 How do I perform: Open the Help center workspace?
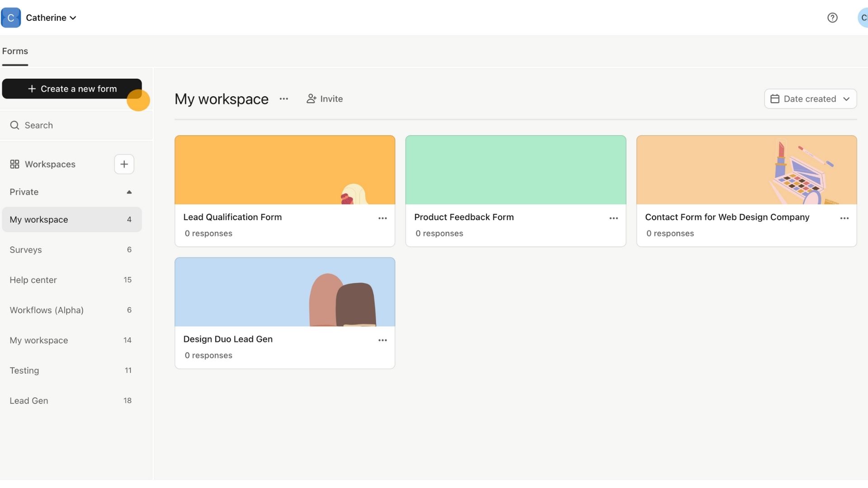click(x=33, y=280)
